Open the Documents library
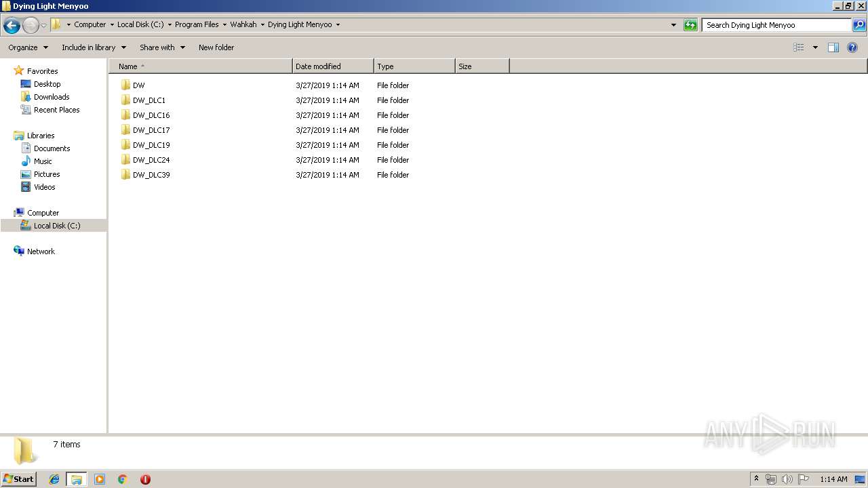 pos(52,148)
